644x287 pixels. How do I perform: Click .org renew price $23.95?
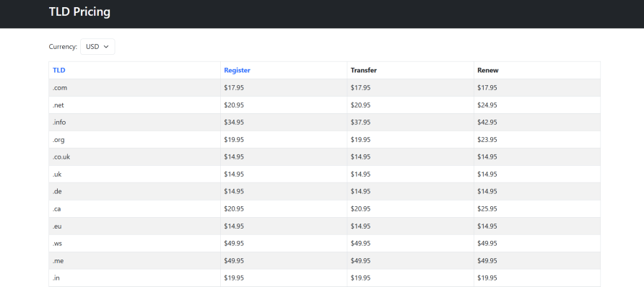point(487,139)
